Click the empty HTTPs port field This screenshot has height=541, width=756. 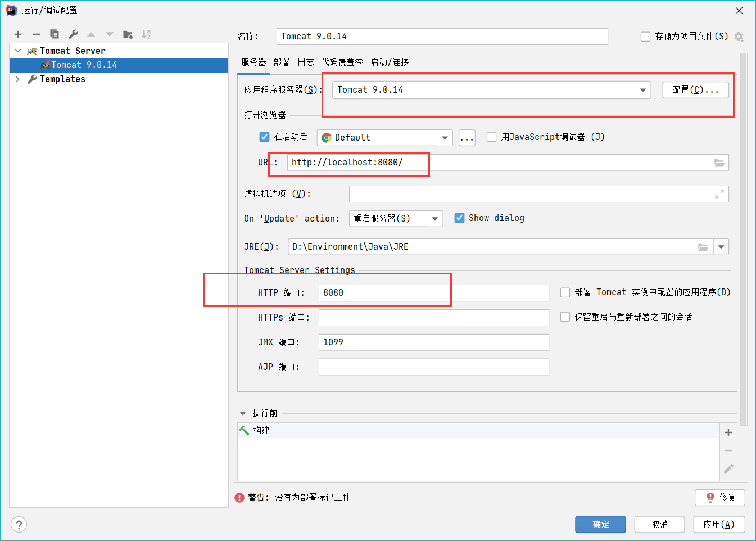tap(434, 318)
